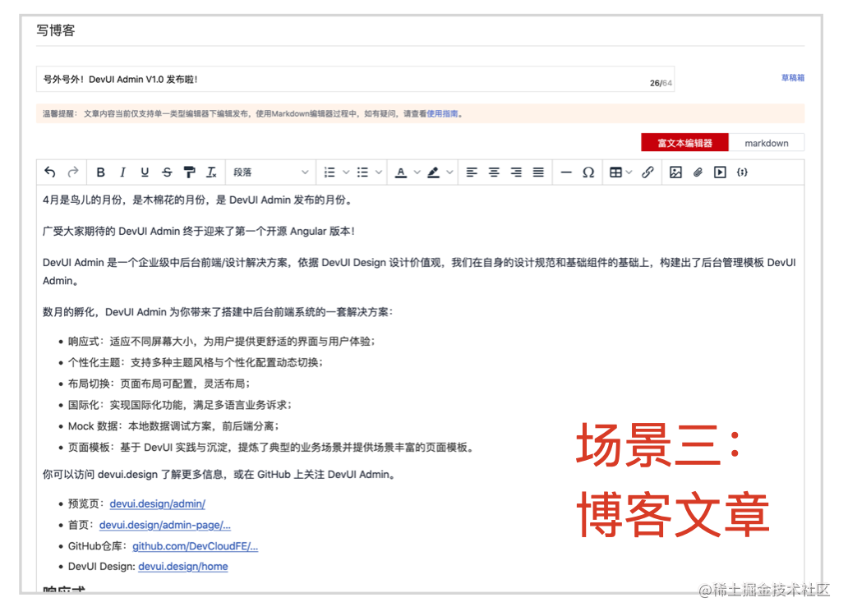The height and width of the screenshot is (616, 848).
Task: Justify the text
Action: click(x=538, y=172)
